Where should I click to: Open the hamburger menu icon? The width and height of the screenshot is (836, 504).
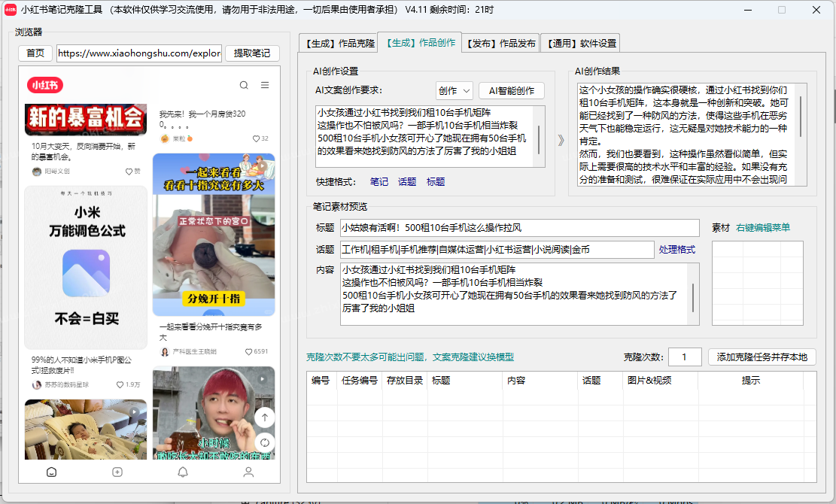pos(264,85)
